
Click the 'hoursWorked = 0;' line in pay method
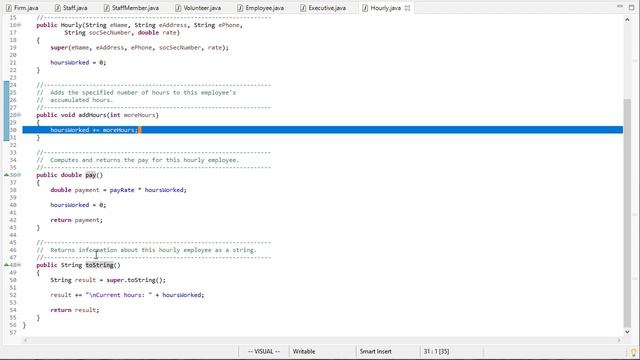click(x=78, y=205)
